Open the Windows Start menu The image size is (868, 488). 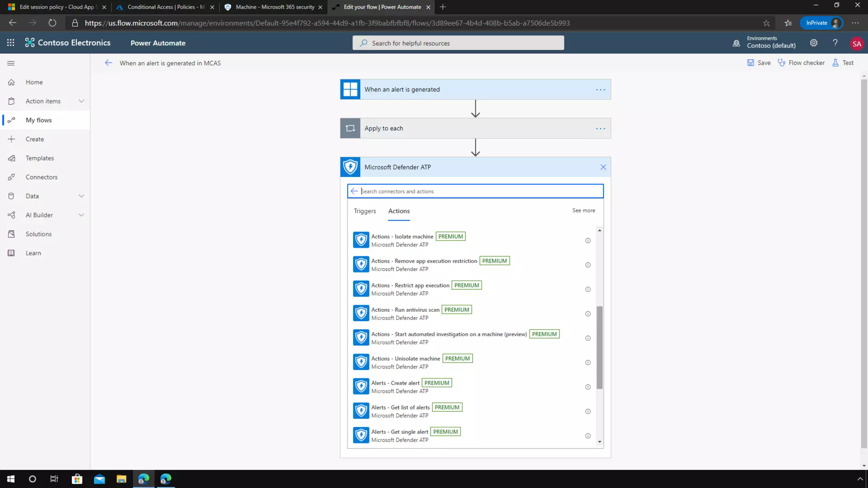[x=11, y=479]
